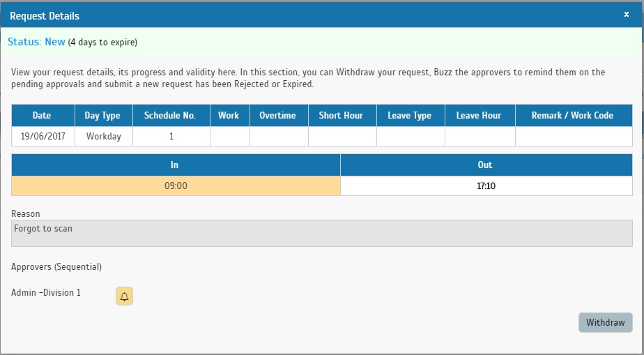Click the Work column header
The width and height of the screenshot is (644, 355).
coord(229,116)
